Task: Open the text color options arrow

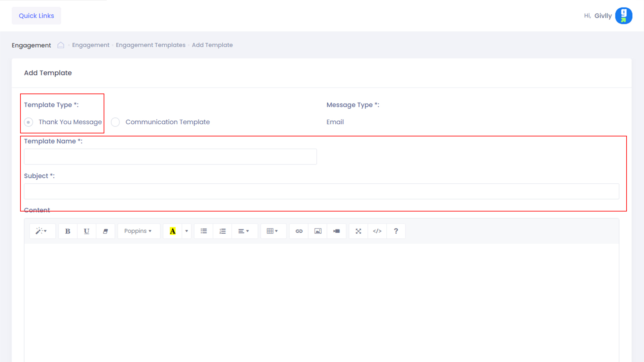Action: pos(186,231)
